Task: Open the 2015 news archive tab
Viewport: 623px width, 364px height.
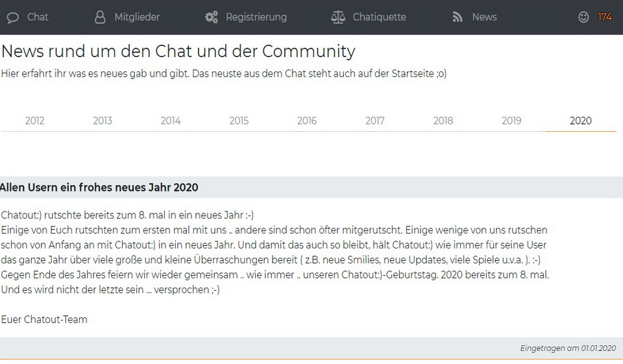Action: point(239,121)
